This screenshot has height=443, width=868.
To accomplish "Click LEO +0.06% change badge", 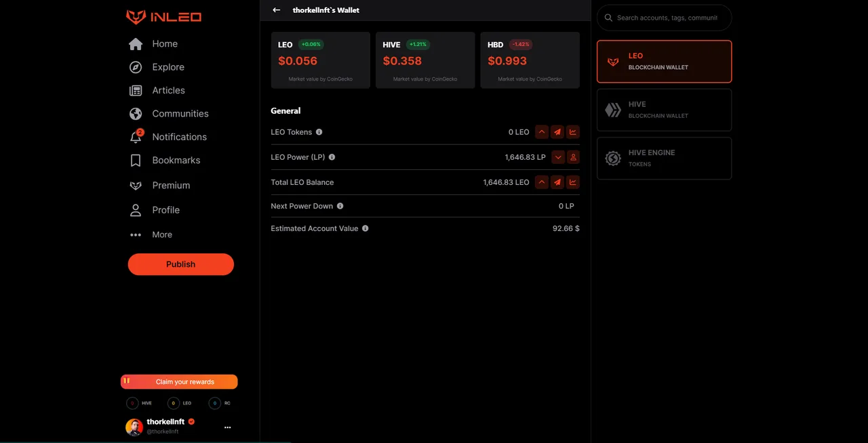I will pos(311,45).
